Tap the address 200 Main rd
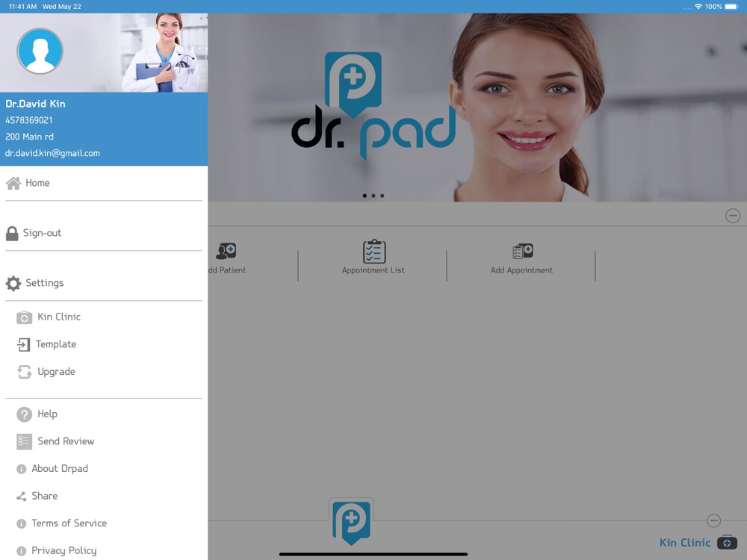 tap(30, 137)
